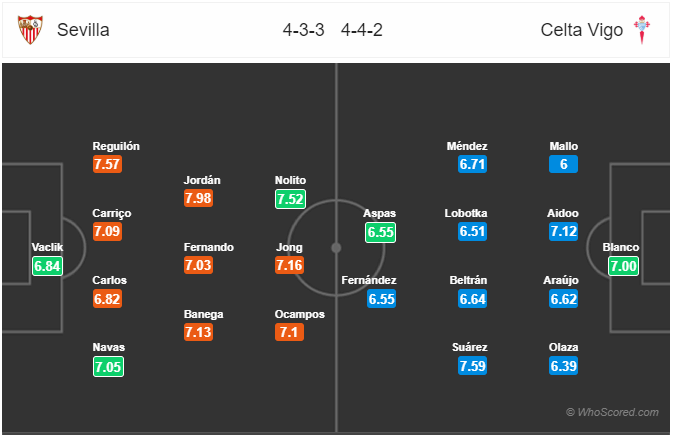Click Aspas's green 6.55 rating badge

(x=380, y=233)
